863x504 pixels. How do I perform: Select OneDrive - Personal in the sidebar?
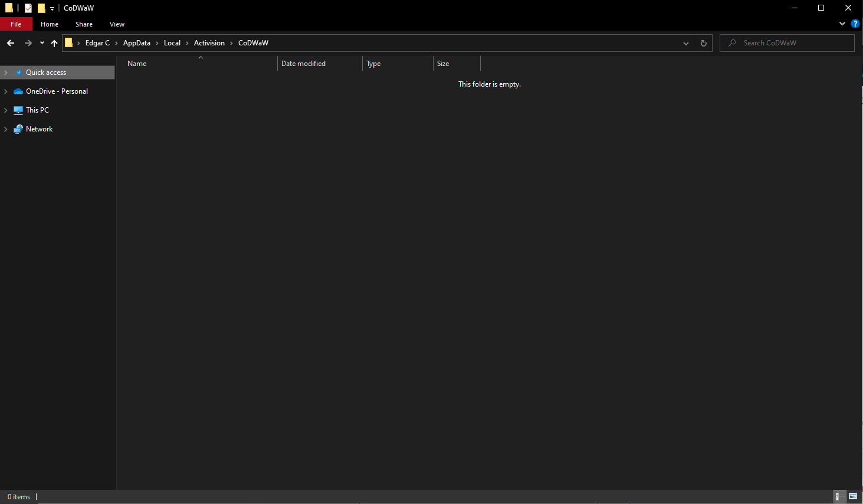pyautogui.click(x=57, y=91)
